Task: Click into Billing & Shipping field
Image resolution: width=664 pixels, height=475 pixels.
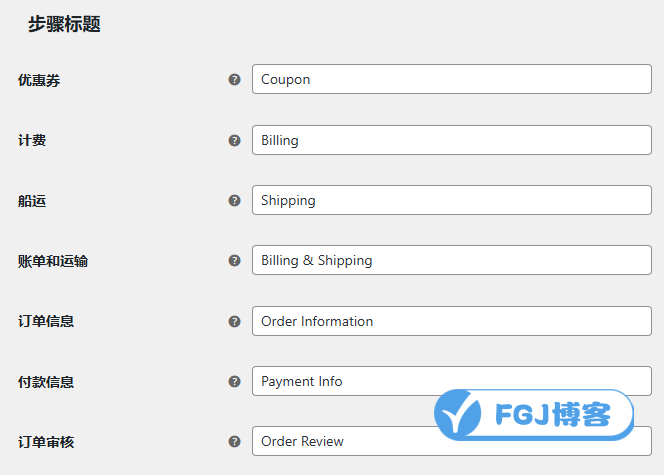Action: pos(451,260)
